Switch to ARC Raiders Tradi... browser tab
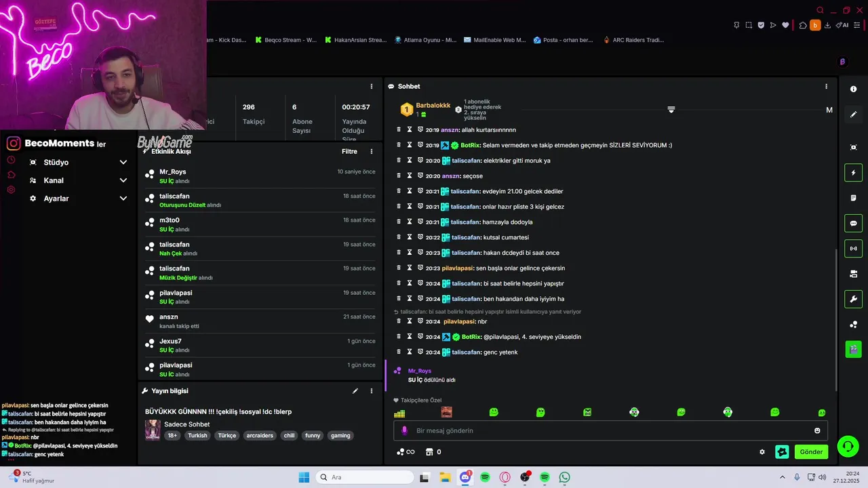The width and height of the screenshot is (868, 488). (633, 40)
